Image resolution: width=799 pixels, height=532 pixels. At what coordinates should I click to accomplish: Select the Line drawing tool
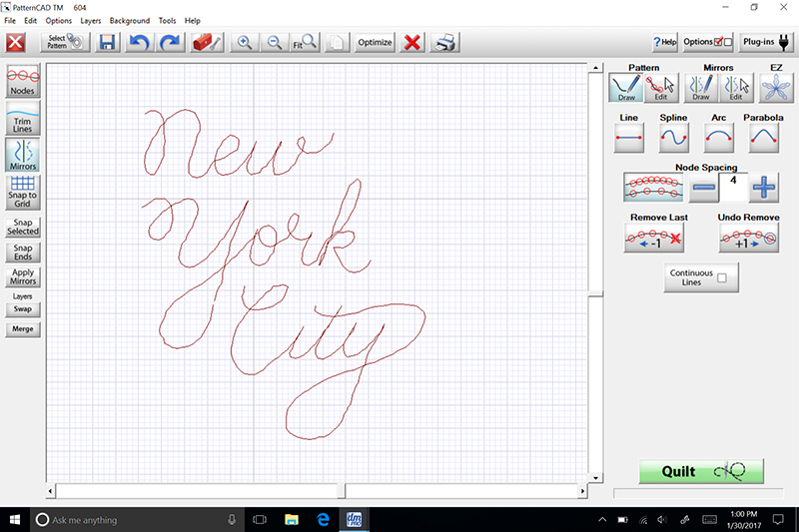tap(629, 138)
